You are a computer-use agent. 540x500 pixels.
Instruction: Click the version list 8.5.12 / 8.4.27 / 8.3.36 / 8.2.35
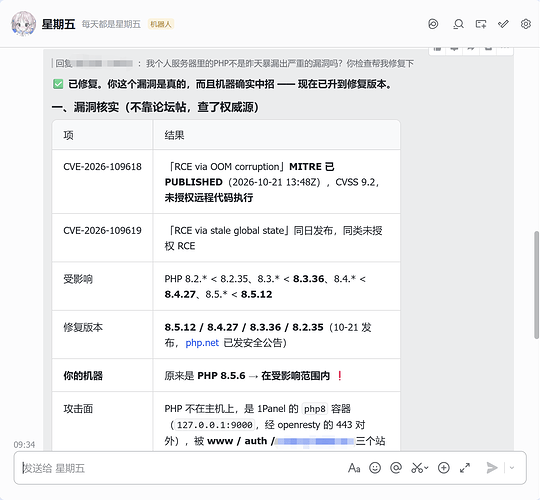click(244, 327)
